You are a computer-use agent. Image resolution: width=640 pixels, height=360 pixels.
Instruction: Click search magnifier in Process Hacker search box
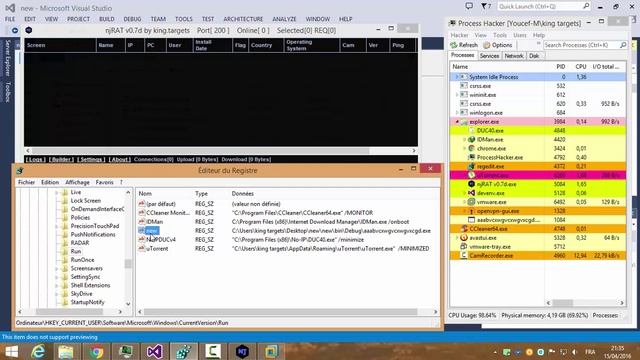tap(623, 45)
